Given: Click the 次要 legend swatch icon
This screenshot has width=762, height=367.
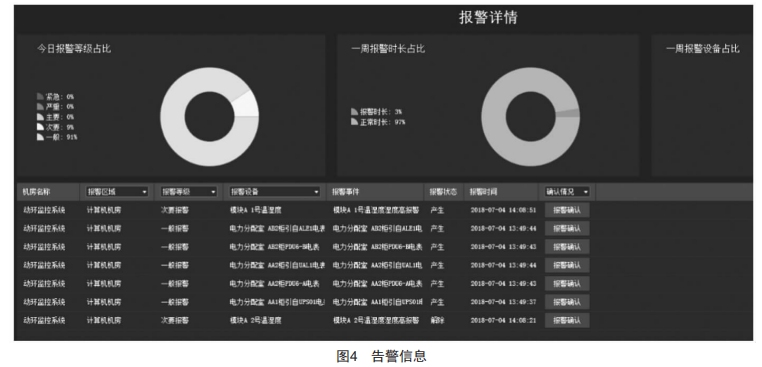Looking at the screenshot, I should [40, 127].
